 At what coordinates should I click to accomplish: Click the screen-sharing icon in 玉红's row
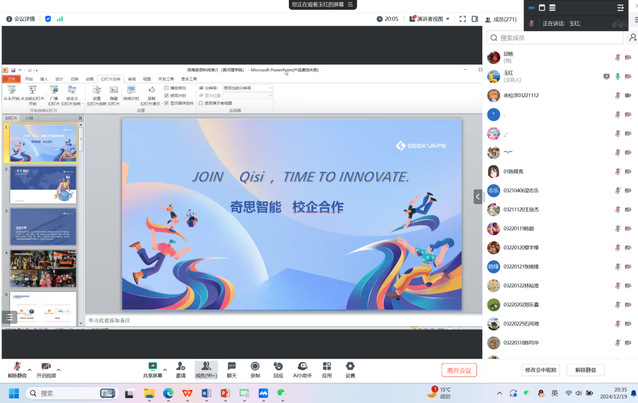[606, 76]
